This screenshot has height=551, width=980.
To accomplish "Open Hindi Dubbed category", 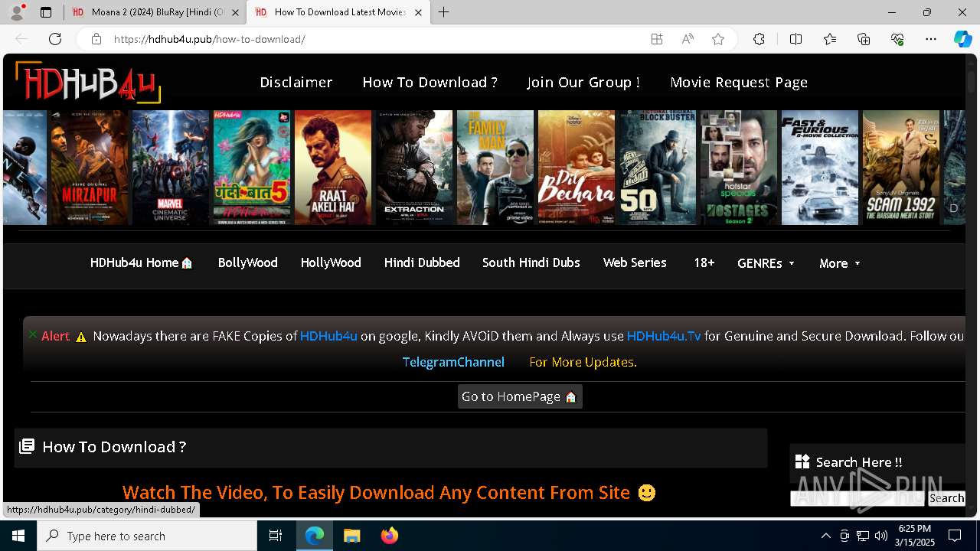I will [x=422, y=262].
